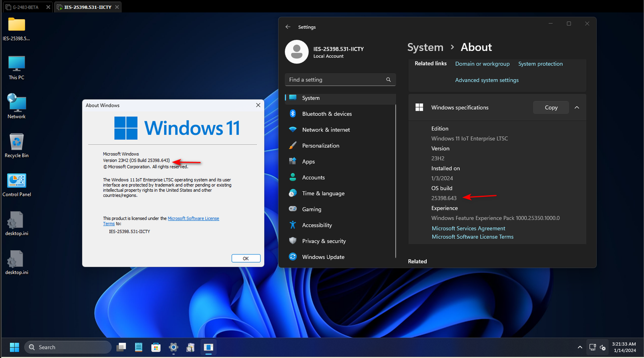Image resolution: width=644 pixels, height=358 pixels.
Task: Click the Find a setting search field
Action: tap(340, 80)
